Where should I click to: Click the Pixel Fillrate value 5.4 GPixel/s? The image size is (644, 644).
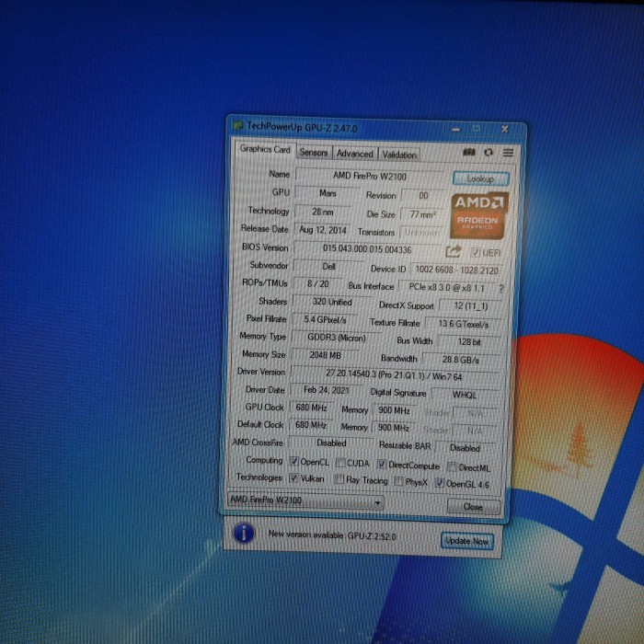325,319
